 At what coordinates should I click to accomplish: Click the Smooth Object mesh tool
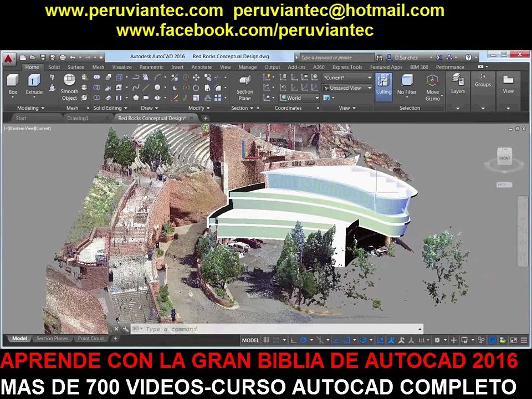69,87
